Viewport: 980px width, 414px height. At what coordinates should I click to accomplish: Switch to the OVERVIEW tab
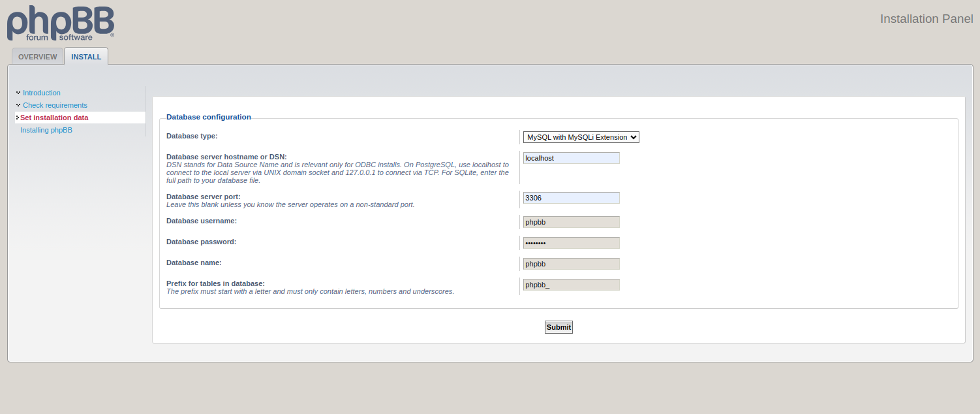[37, 57]
